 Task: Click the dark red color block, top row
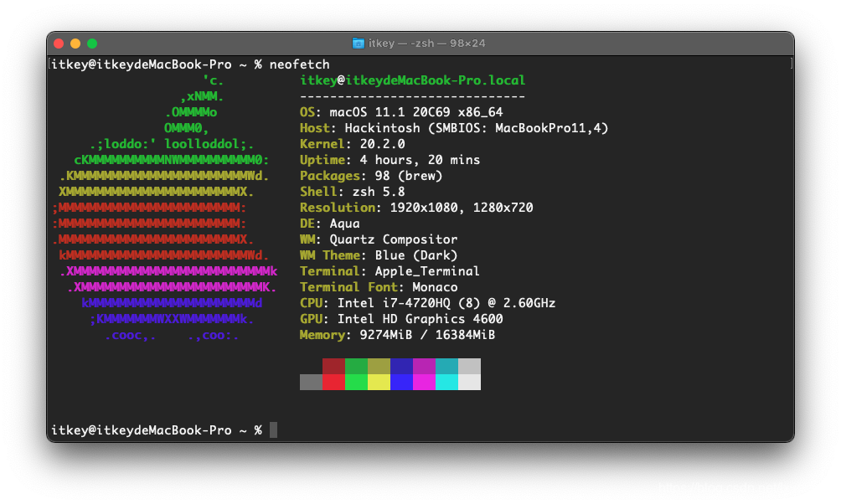pos(333,366)
